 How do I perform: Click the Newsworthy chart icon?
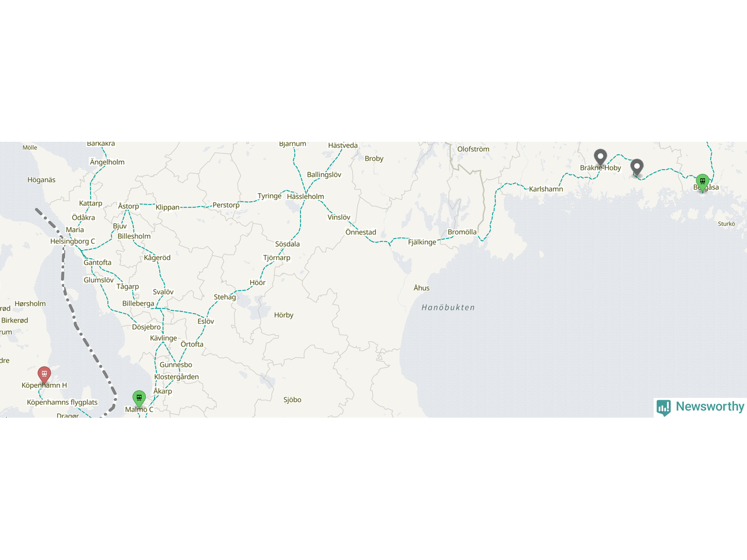(x=664, y=408)
